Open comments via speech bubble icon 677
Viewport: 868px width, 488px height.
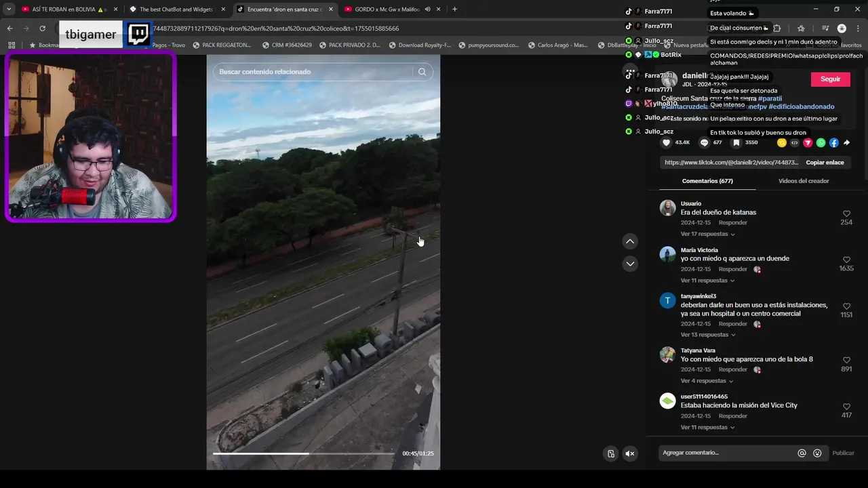click(704, 143)
